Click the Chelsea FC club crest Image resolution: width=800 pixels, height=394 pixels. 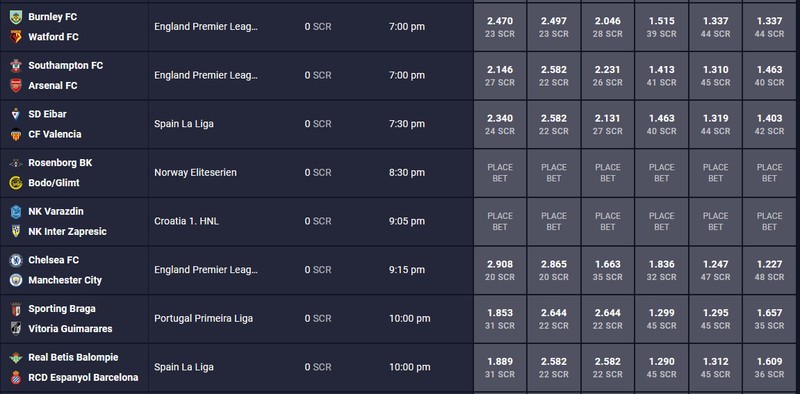pyautogui.click(x=16, y=260)
